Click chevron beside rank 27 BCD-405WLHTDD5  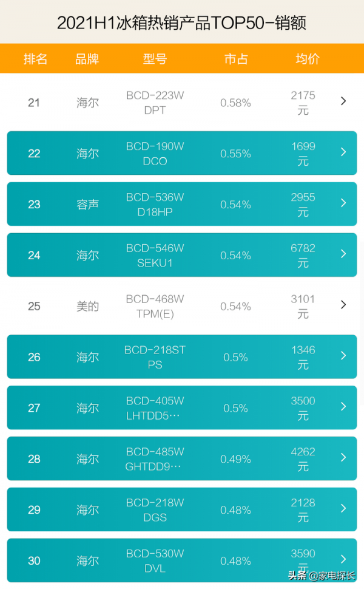(x=343, y=407)
